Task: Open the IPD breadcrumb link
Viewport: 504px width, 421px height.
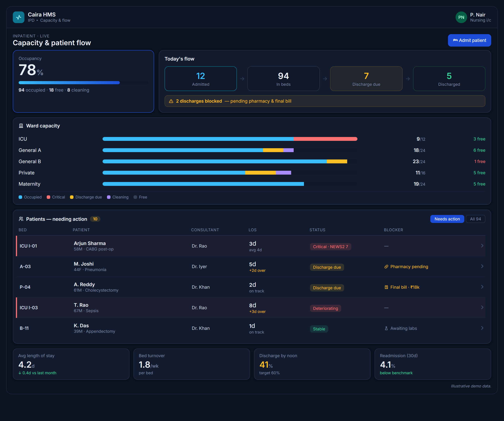Action: tap(31, 20)
